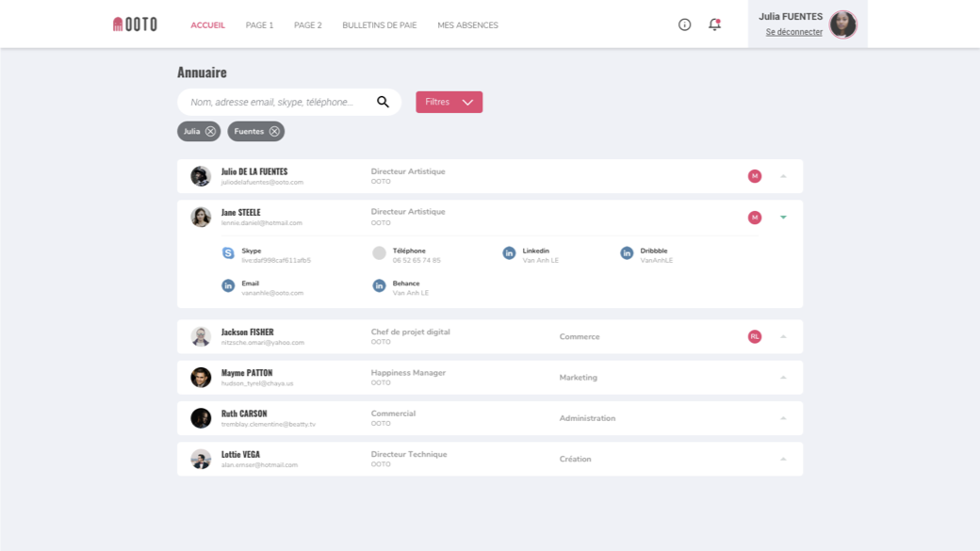The width and height of the screenshot is (980, 551).
Task: Click the Email icon in Jane's details
Action: [x=228, y=285]
